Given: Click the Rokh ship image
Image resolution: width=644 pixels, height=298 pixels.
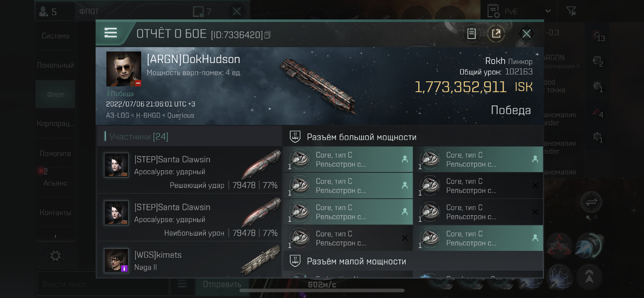Looking at the screenshot, I should (318, 86).
